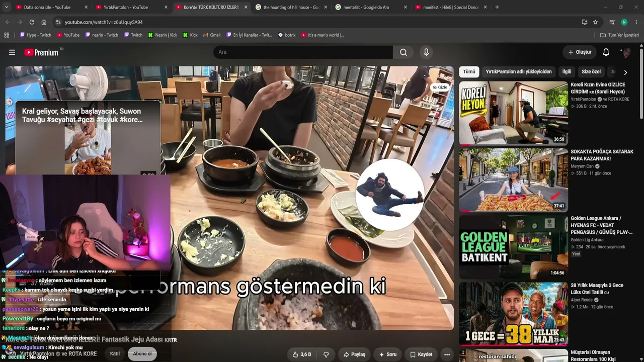644x362 pixels.
Task: Open the 'it's a man's world' bookmark
Action: pyautogui.click(x=323, y=35)
